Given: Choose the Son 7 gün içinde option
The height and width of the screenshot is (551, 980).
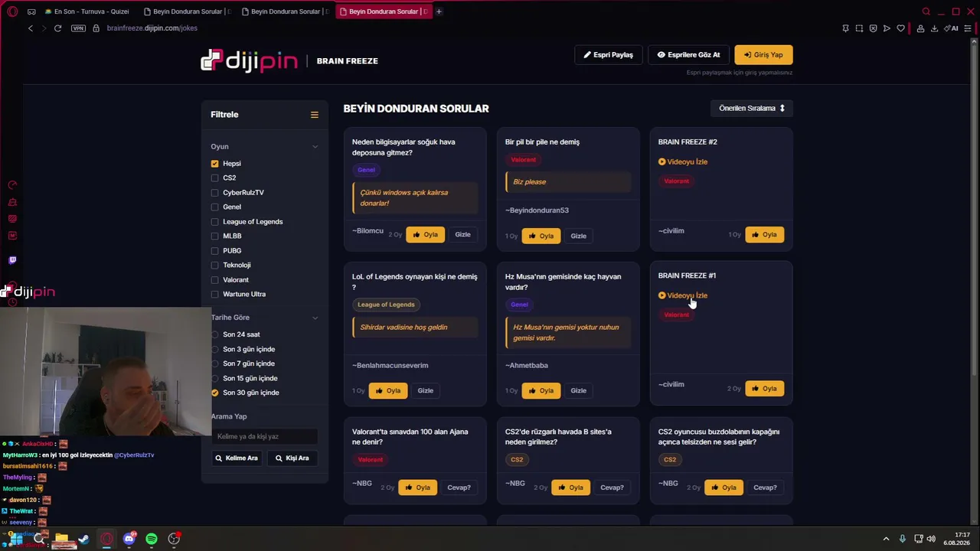Looking at the screenshot, I should pos(214,364).
